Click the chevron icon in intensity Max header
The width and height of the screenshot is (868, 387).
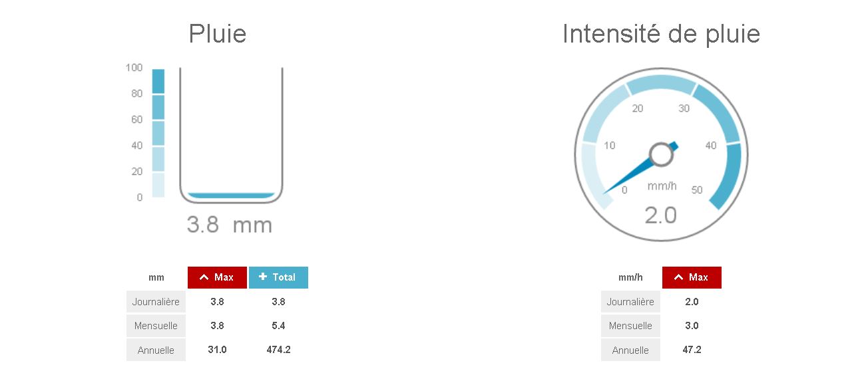pyautogui.click(x=678, y=277)
